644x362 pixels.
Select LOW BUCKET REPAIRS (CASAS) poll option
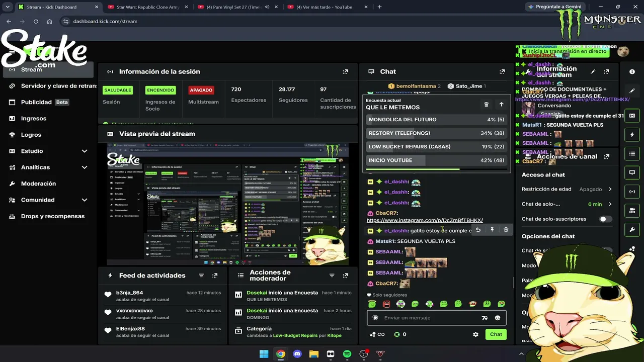(437, 147)
